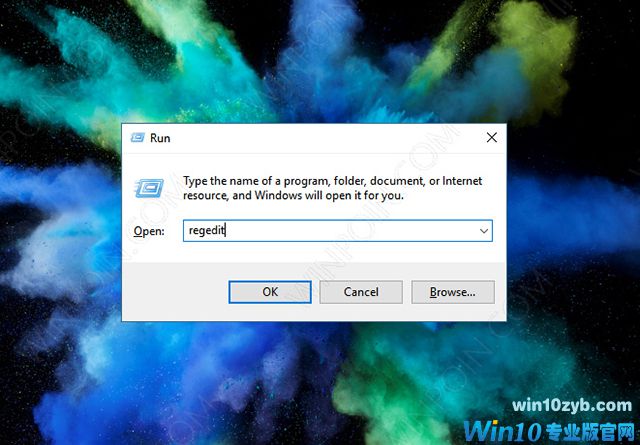Click the gray button strip left of OK
The height and width of the screenshot is (445, 640).
(x=176, y=292)
